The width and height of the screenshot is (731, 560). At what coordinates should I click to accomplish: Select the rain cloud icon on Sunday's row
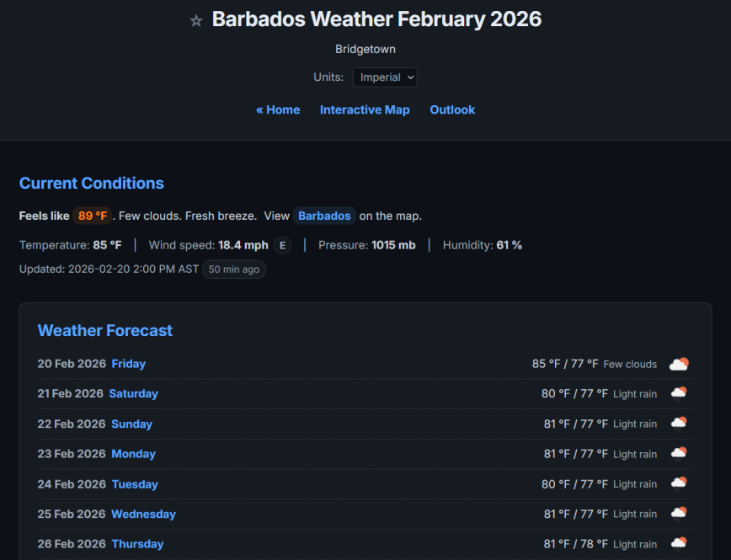pos(679,424)
